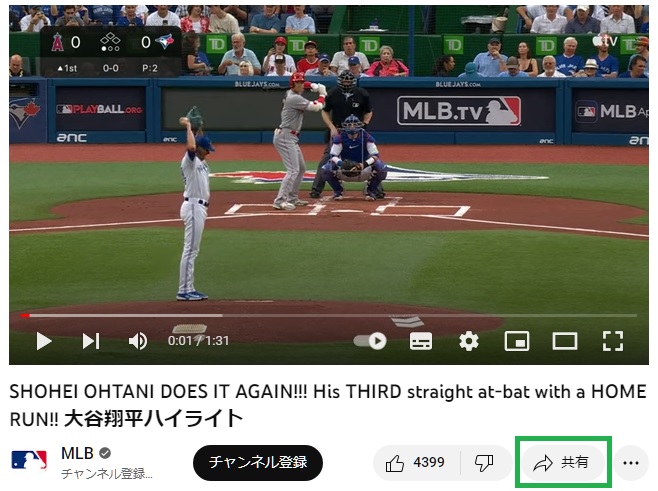Image resolution: width=658 pixels, height=491 pixels.
Task: Open the MLB channel logo avatar
Action: [x=29, y=460]
